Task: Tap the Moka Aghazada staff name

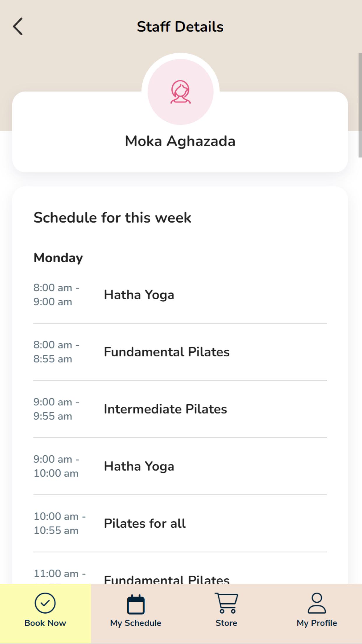Action: click(x=180, y=141)
